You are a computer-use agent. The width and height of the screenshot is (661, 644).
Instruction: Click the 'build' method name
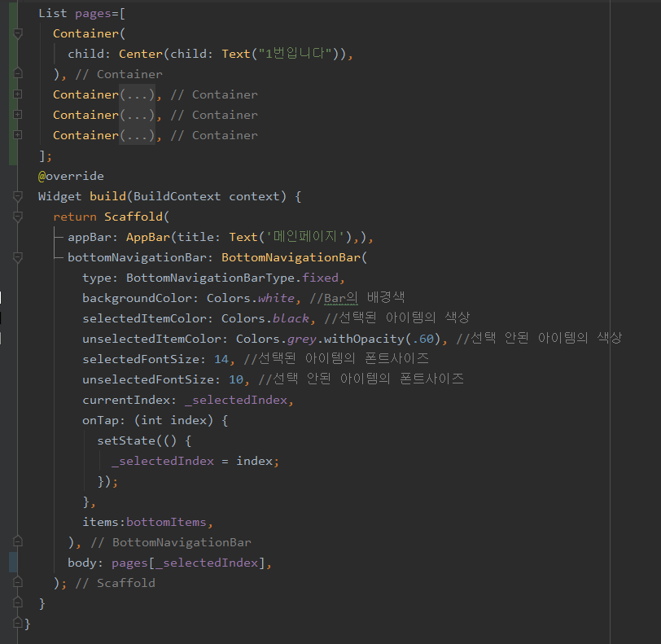(108, 196)
